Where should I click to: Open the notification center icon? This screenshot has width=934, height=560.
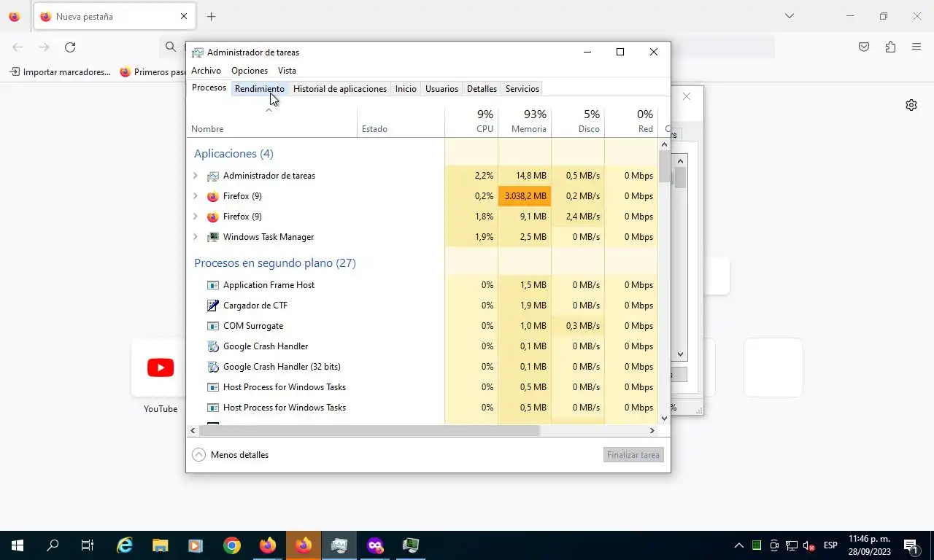[911, 545]
